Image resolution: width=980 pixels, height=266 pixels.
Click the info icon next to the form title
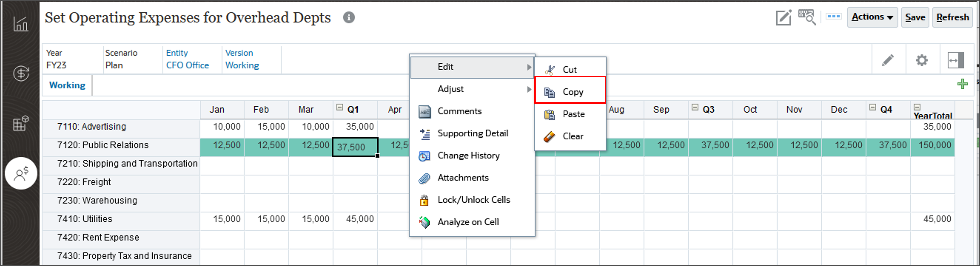coord(349,17)
